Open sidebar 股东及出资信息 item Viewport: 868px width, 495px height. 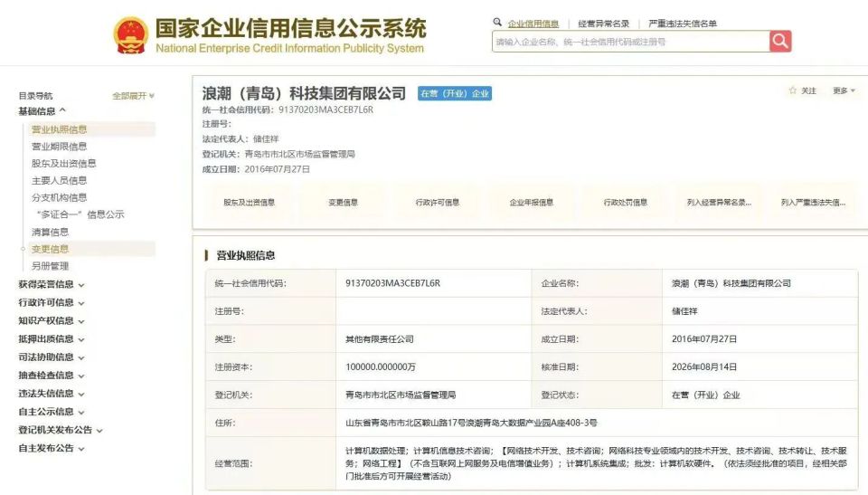point(63,164)
